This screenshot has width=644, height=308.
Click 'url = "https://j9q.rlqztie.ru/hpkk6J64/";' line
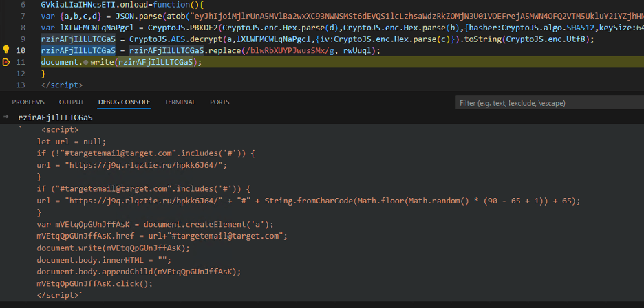coord(132,165)
